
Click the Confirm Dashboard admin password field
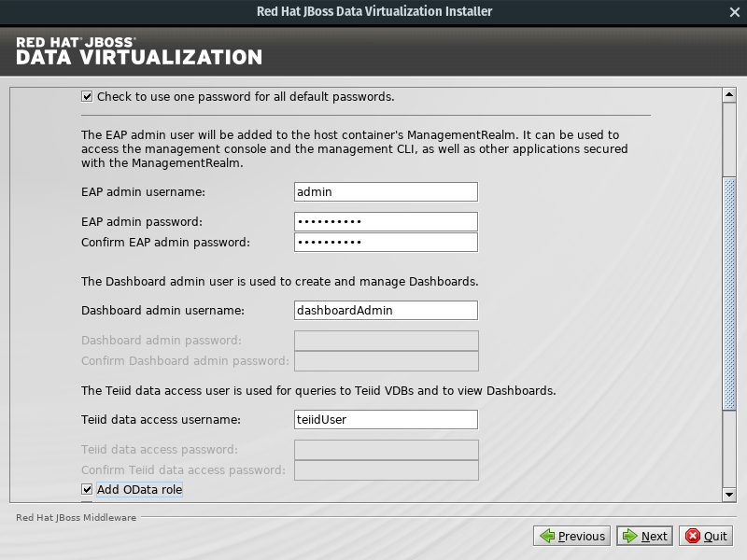pos(387,361)
